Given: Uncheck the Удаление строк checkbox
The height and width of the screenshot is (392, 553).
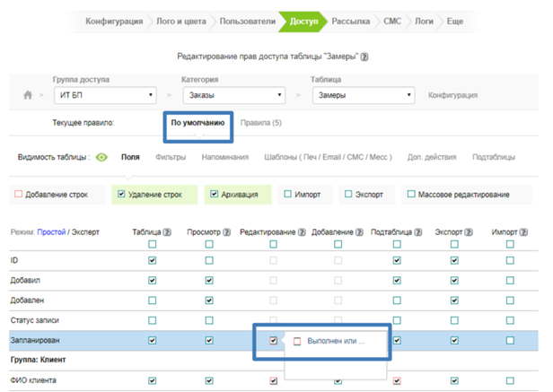Looking at the screenshot, I should [x=122, y=194].
